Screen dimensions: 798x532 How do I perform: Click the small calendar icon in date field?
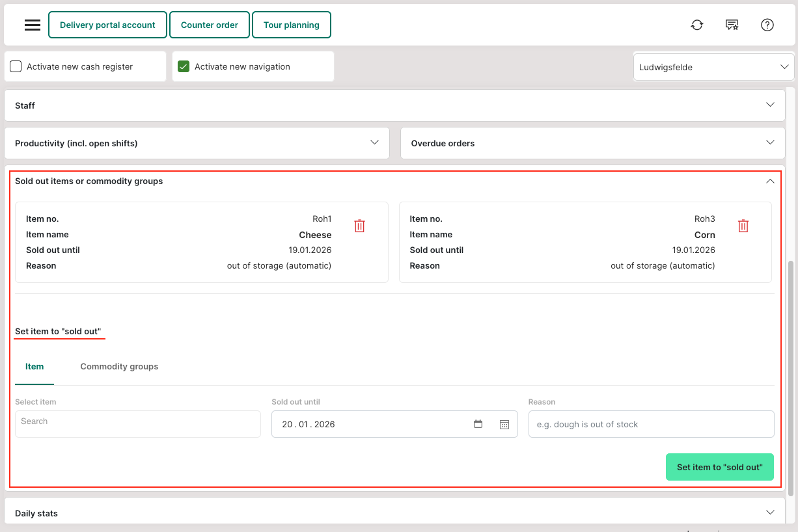[478, 424]
